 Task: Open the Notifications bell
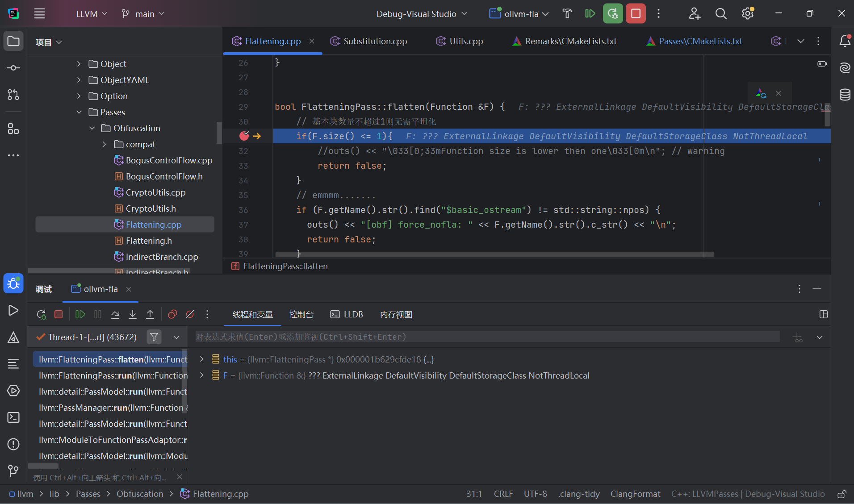tap(845, 41)
